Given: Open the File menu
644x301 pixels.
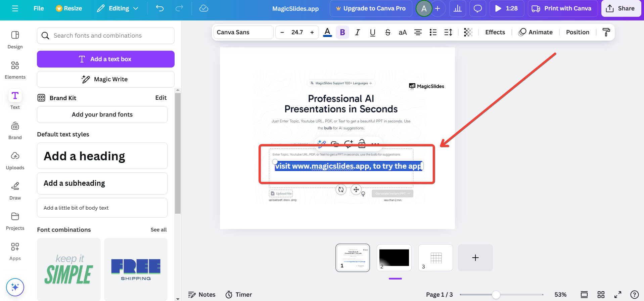Looking at the screenshot, I should pyautogui.click(x=39, y=8).
